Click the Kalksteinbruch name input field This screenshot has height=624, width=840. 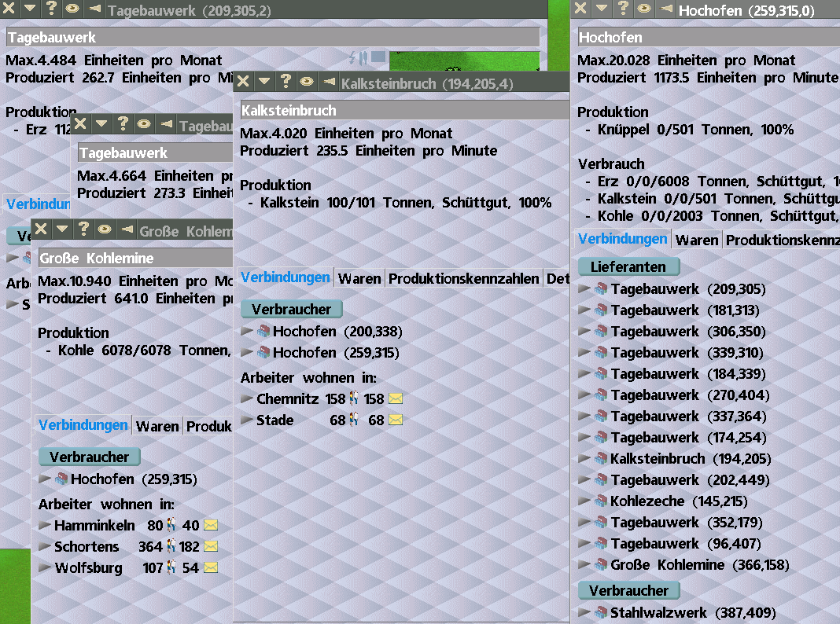pos(401,111)
